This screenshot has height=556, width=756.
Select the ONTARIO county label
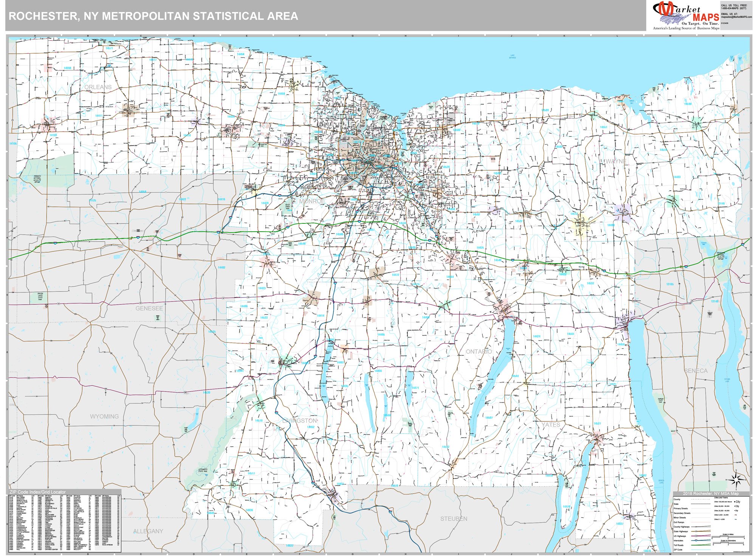coord(479,352)
